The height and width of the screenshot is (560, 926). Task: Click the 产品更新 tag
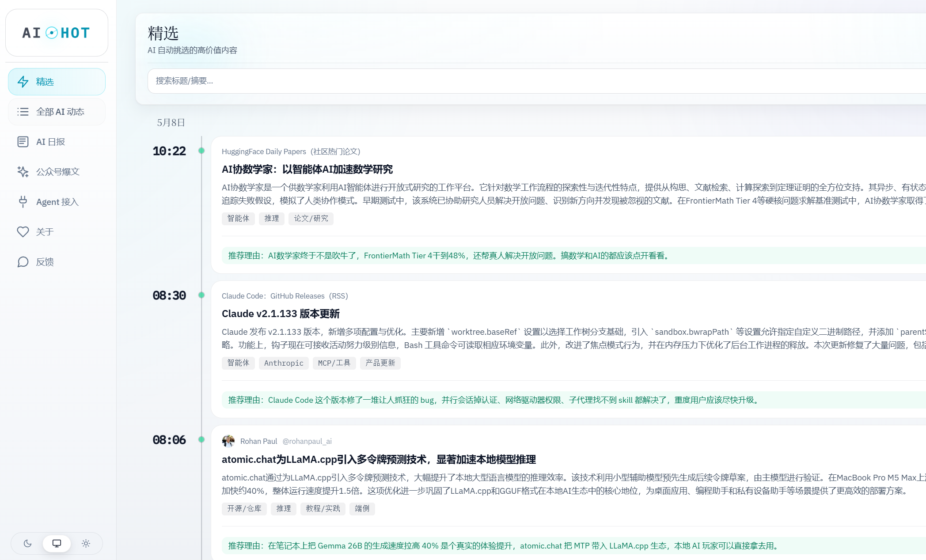pyautogui.click(x=380, y=363)
